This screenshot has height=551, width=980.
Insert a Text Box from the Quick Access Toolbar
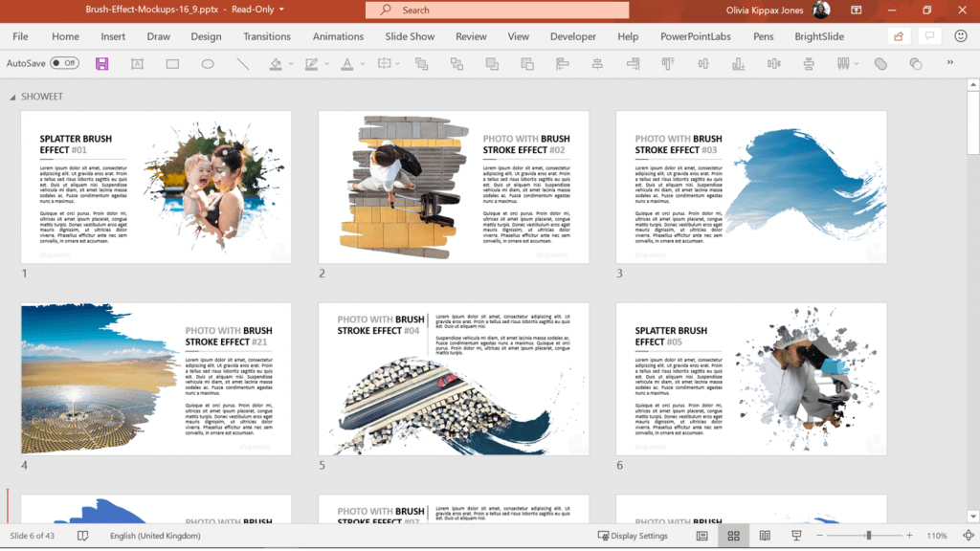[x=138, y=62]
